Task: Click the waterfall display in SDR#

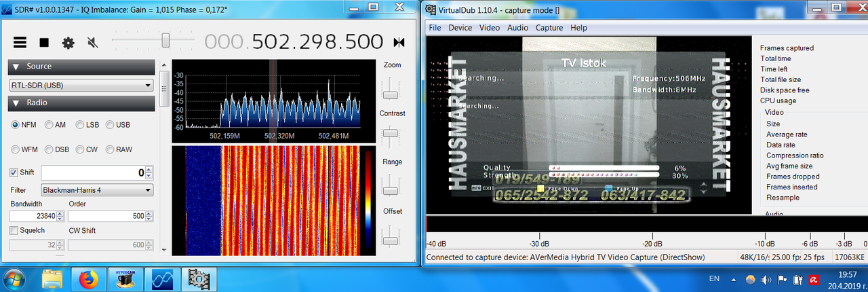Action: 274,200
